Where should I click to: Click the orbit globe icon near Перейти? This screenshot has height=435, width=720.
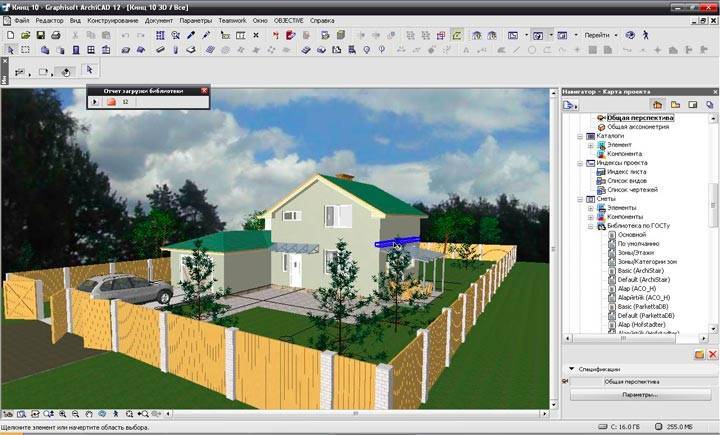point(630,35)
